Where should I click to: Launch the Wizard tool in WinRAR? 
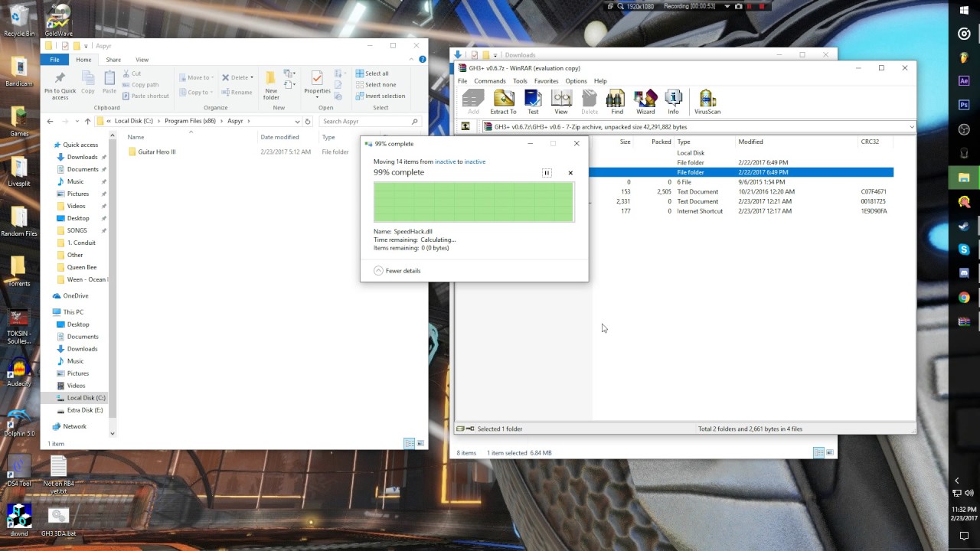pyautogui.click(x=645, y=102)
